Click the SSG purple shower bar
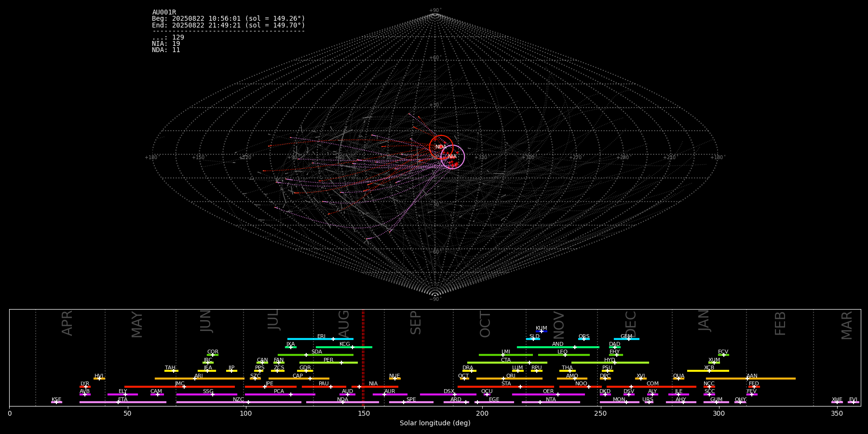This screenshot has width=868, height=434. pyautogui.click(x=206, y=394)
